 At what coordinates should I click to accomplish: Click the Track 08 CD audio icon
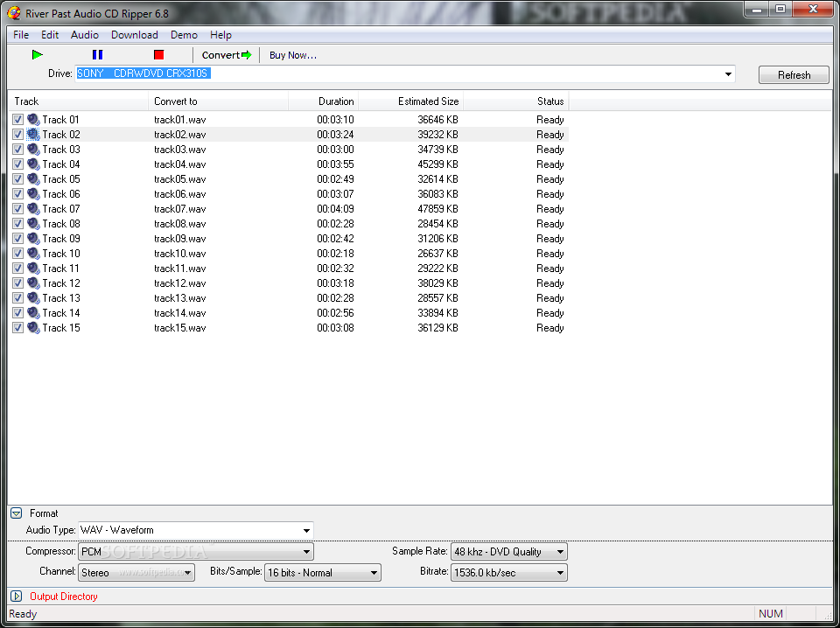click(33, 223)
